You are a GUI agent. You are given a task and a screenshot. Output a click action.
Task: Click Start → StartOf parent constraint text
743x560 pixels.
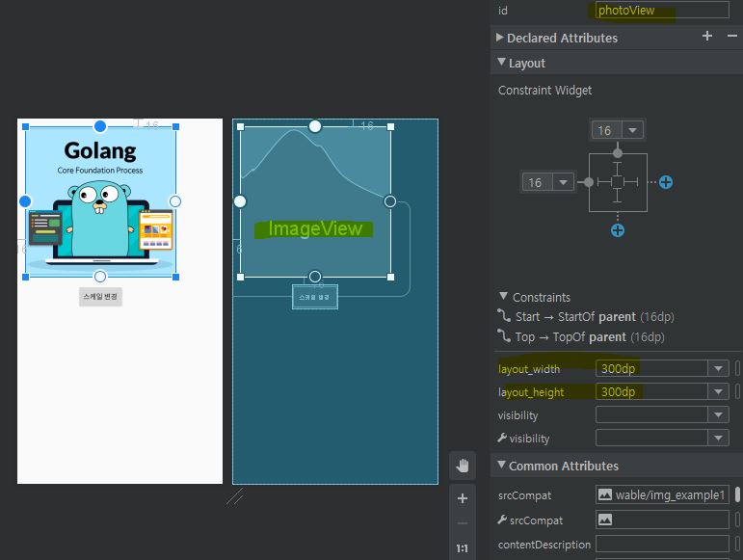(x=595, y=316)
